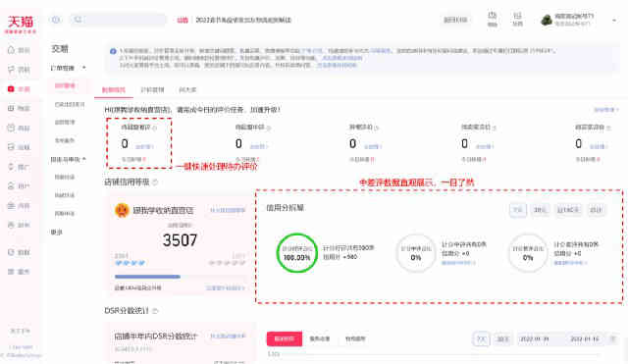
Task: Click the shop emblem next to store name
Action: (x=122, y=210)
